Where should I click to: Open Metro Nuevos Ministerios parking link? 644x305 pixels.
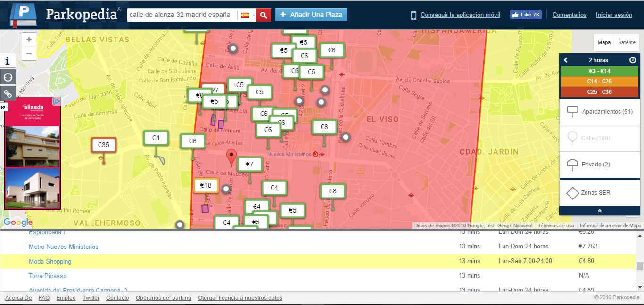[64, 247]
